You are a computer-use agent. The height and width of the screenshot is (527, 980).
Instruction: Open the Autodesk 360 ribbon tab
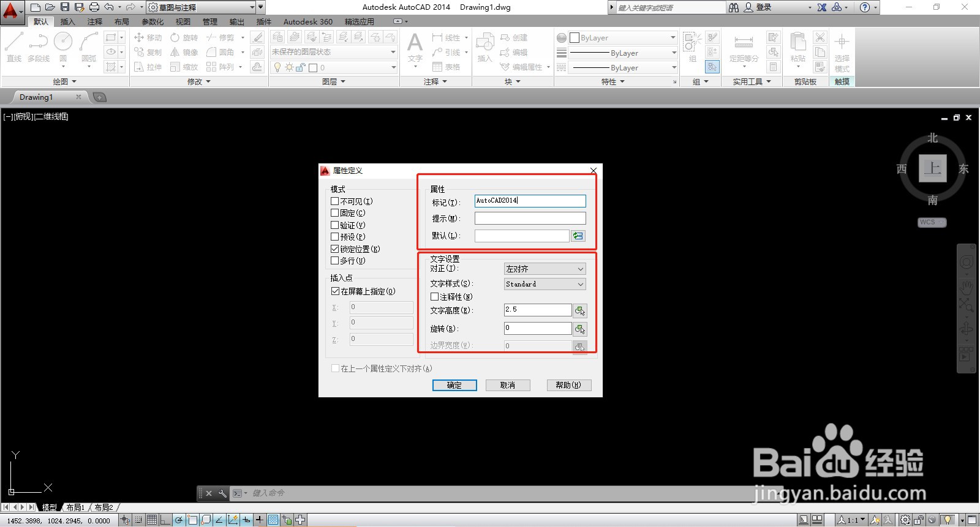tap(308, 21)
